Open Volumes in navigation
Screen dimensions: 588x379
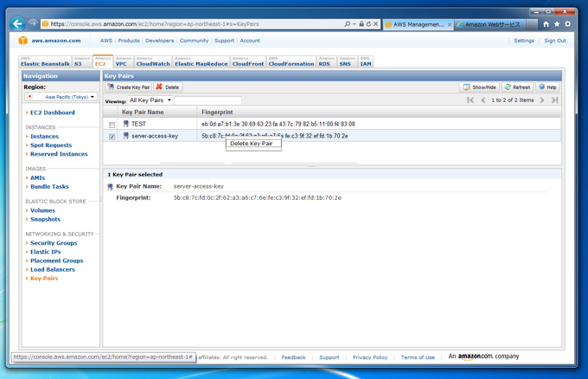tap(42, 210)
